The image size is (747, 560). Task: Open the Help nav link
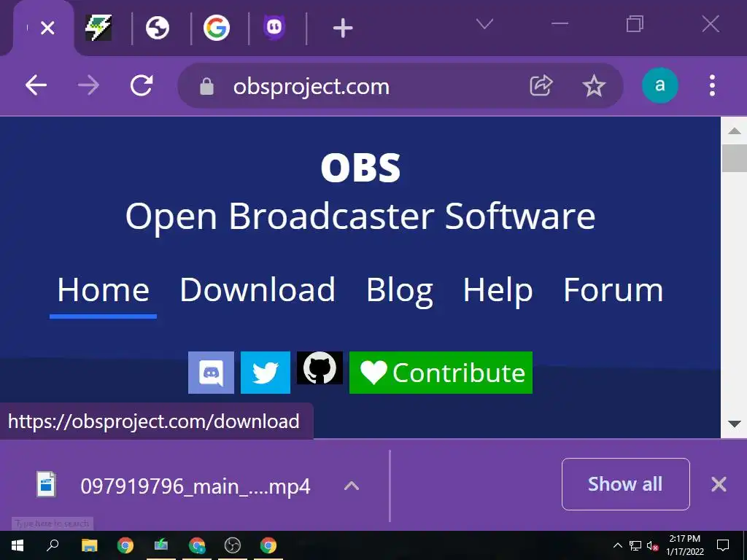498,291
